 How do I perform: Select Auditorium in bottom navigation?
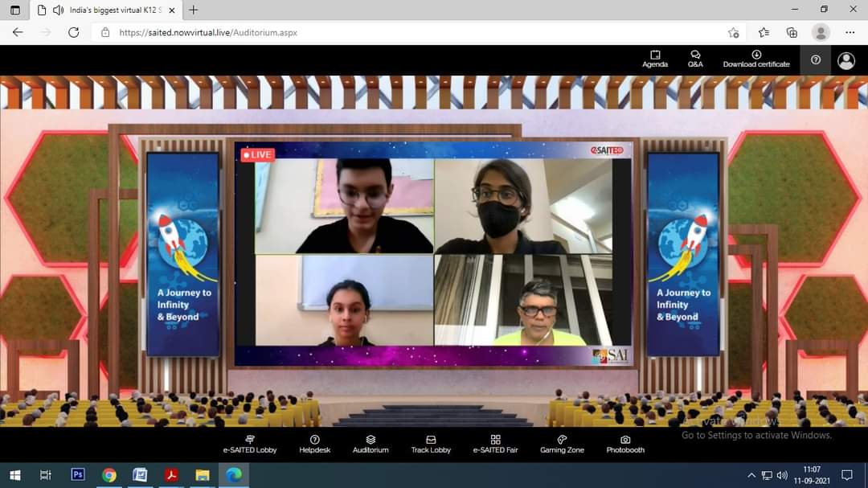tap(371, 445)
